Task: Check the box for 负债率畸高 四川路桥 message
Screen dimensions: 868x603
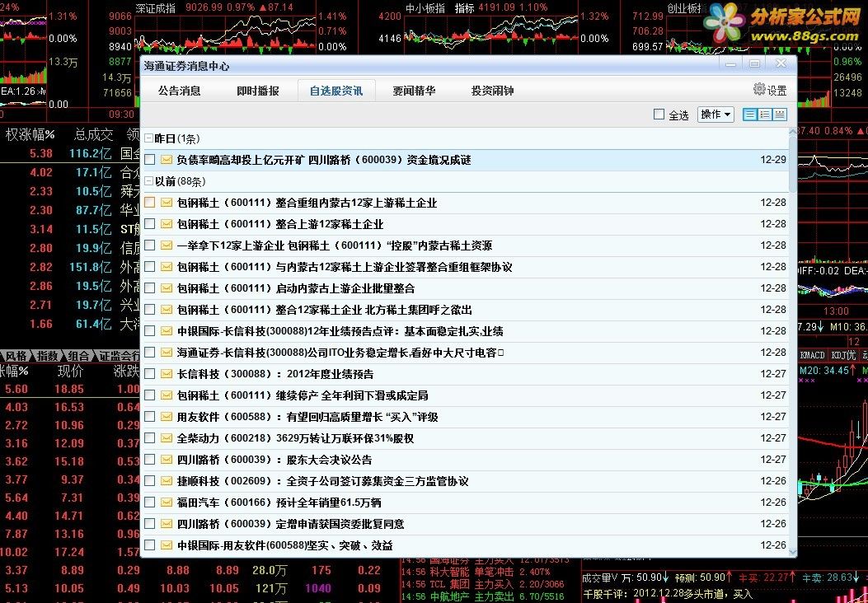Action: (149, 159)
